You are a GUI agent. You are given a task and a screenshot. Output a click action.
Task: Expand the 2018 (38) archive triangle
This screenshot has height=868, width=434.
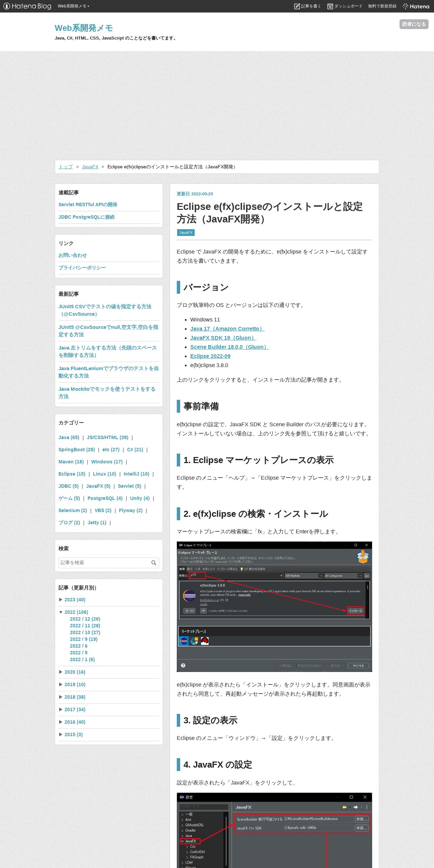point(61,697)
